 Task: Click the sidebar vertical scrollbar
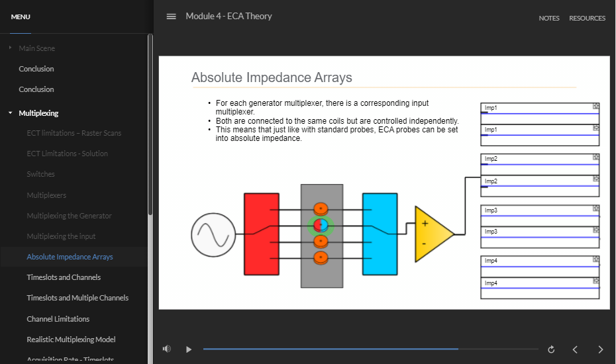[x=150, y=126]
